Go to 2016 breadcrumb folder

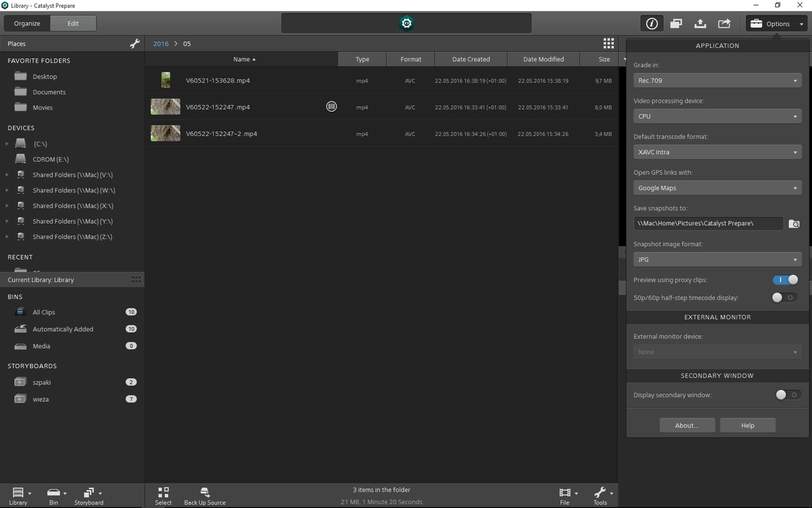161,43
